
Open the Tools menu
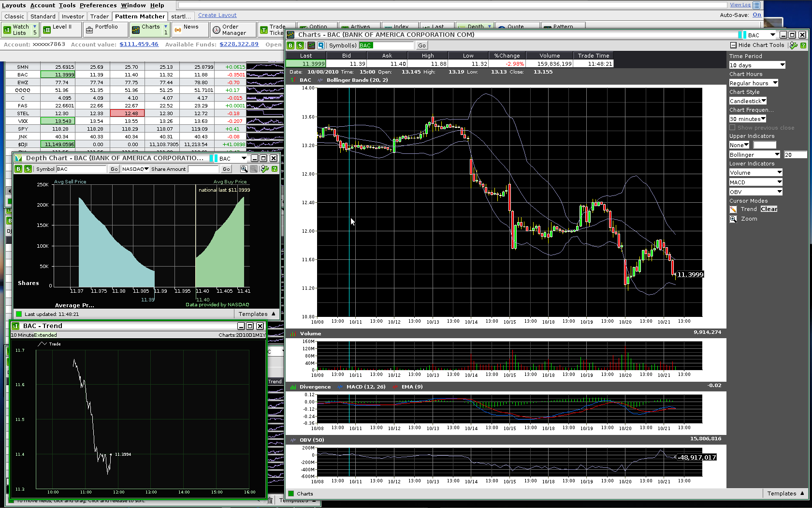point(67,5)
